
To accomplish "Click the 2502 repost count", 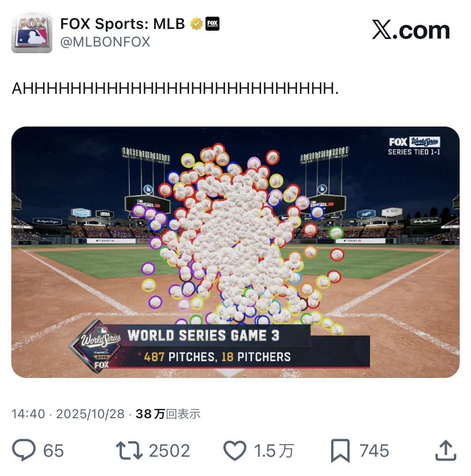I will click(170, 451).
